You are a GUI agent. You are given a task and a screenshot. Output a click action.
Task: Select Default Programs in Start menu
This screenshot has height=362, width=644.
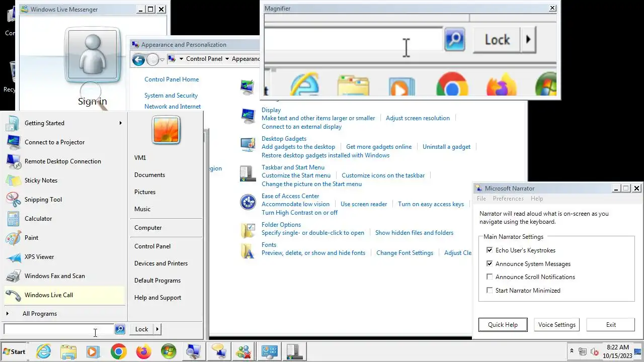tap(157, 281)
